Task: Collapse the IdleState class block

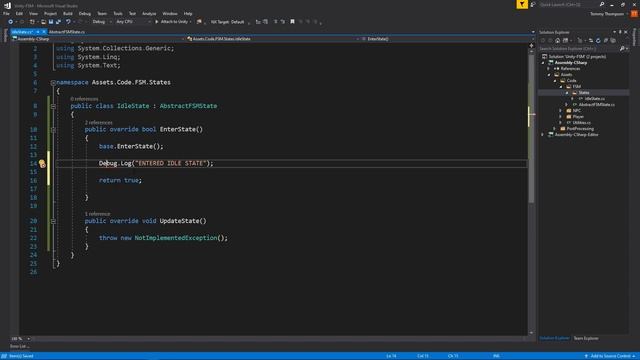Action: [53, 106]
